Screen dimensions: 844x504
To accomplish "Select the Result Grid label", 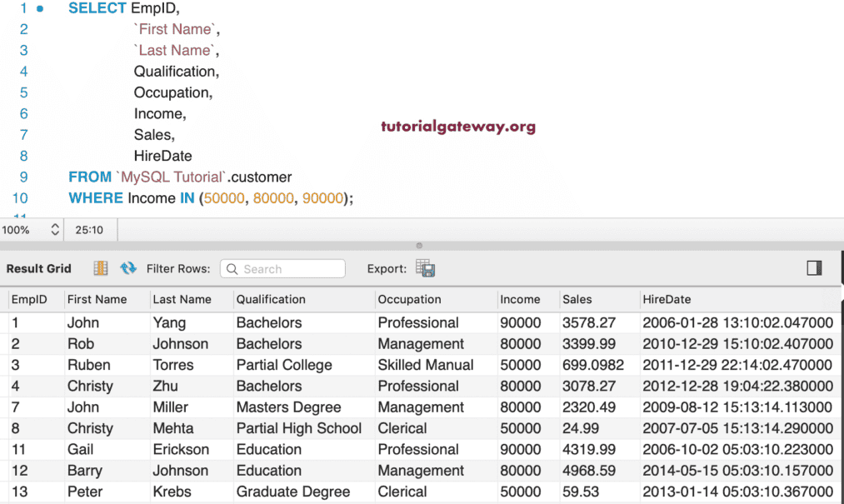I will pyautogui.click(x=39, y=269).
